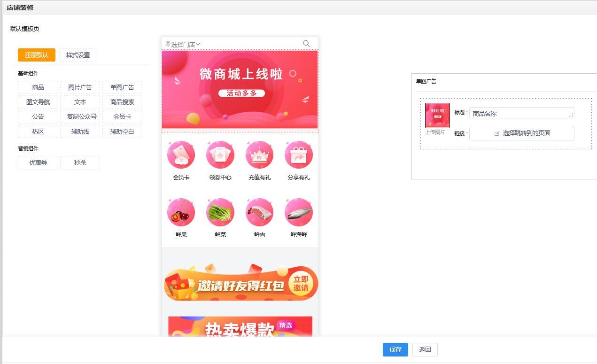Screen dimensions: 597x364
Task: Add the 辅助线 component
Action: [x=80, y=132]
